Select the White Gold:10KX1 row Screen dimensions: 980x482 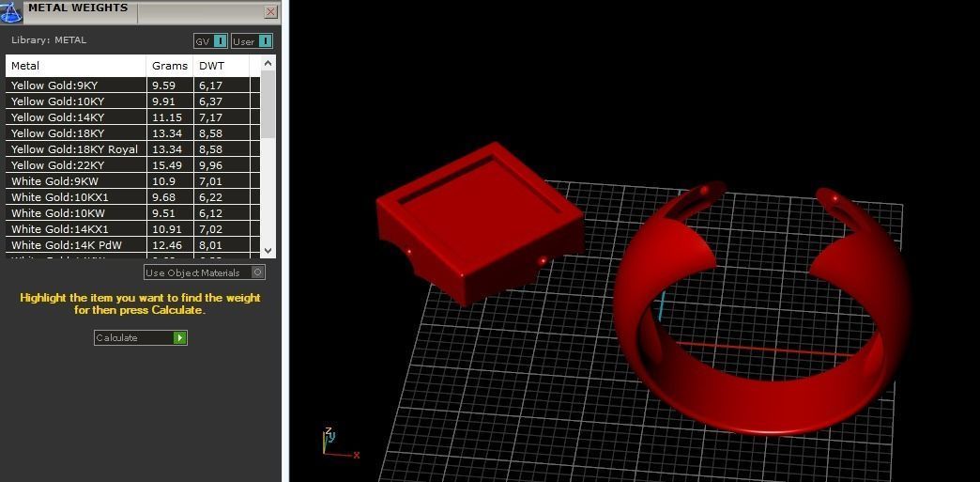(x=132, y=197)
